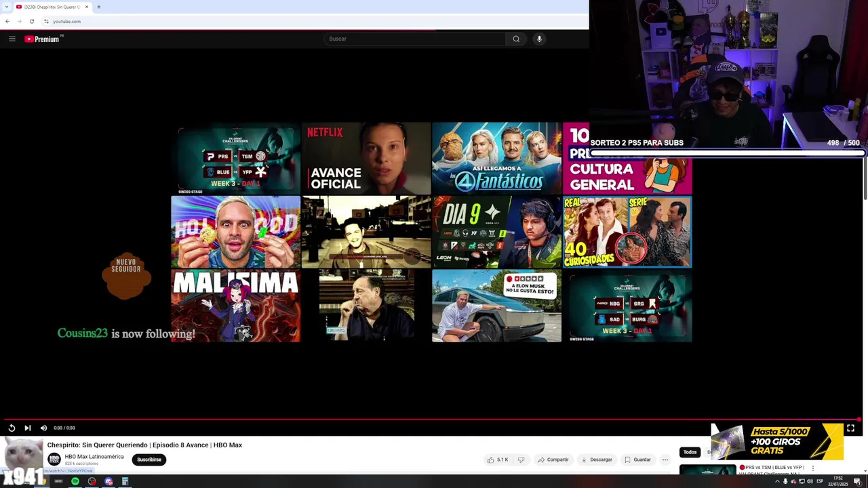
Task: Open the Discord icon in taskbar
Action: point(108,481)
